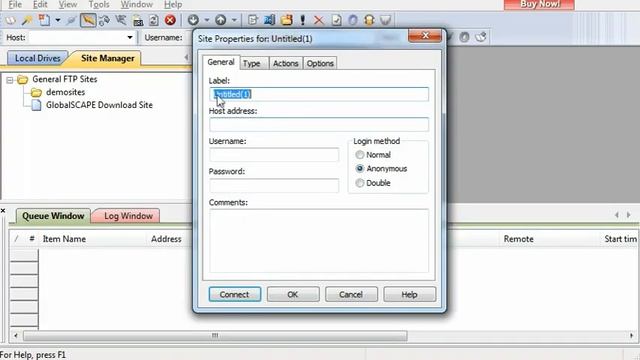This screenshot has width=640, height=360.
Task: Click the right tab-scroll arrow beside Queue tabs
Action: pos(629,215)
